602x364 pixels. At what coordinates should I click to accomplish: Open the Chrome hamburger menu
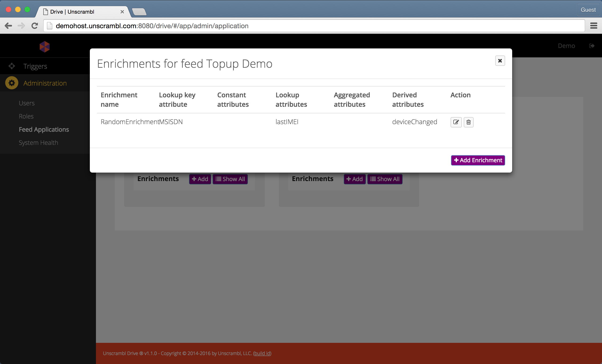pos(594,26)
